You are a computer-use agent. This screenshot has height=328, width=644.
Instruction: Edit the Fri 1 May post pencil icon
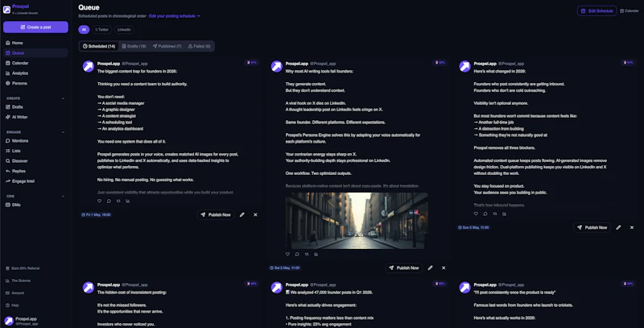coord(242,214)
